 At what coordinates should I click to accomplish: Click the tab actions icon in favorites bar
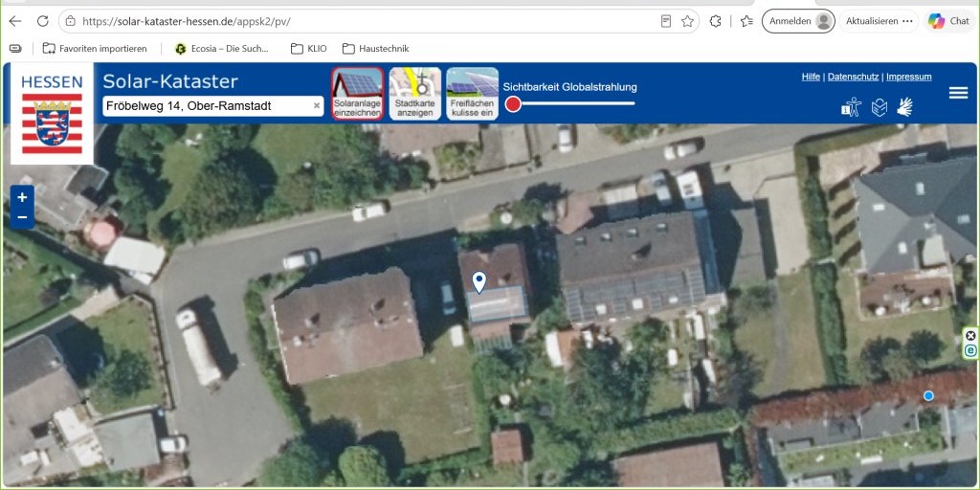click(15, 48)
